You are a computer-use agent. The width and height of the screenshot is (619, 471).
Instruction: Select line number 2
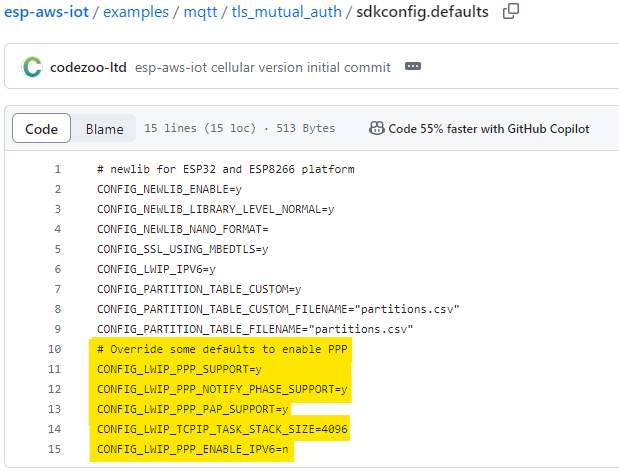coord(58,190)
